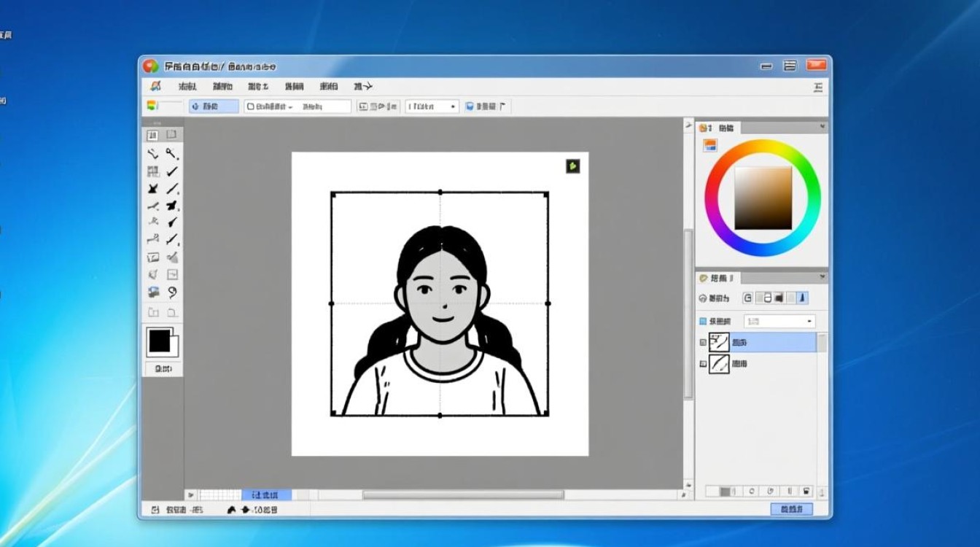The image size is (980, 547).
Task: Collapse the color wheel panel using header arrow
Action: [x=822, y=128]
